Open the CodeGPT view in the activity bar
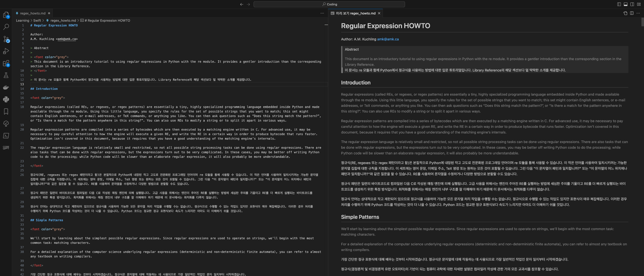This screenshot has width=644, height=276. coord(6,148)
